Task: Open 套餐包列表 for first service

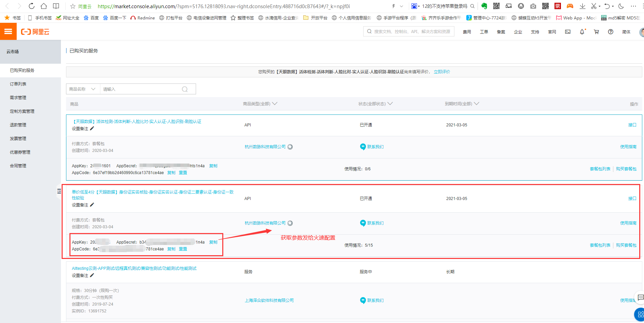Action: pyautogui.click(x=600, y=169)
